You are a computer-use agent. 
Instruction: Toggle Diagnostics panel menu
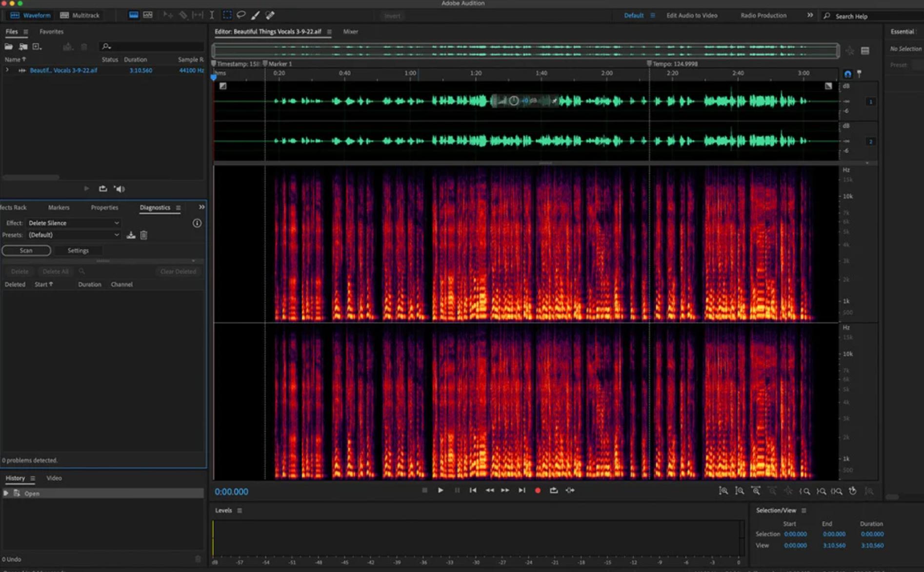(179, 208)
